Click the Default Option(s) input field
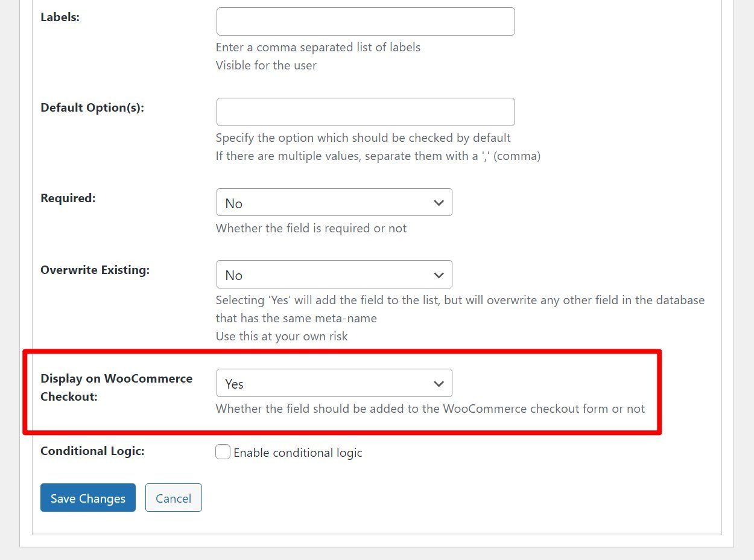 pyautogui.click(x=366, y=112)
